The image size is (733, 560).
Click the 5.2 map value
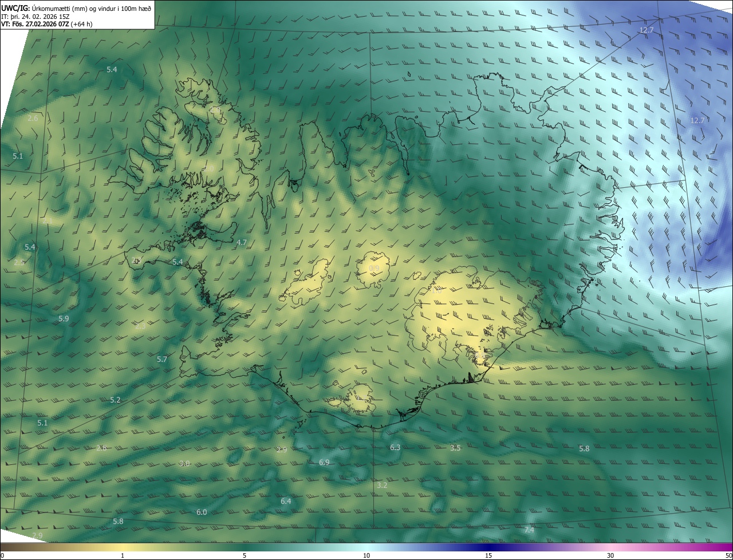click(x=115, y=400)
